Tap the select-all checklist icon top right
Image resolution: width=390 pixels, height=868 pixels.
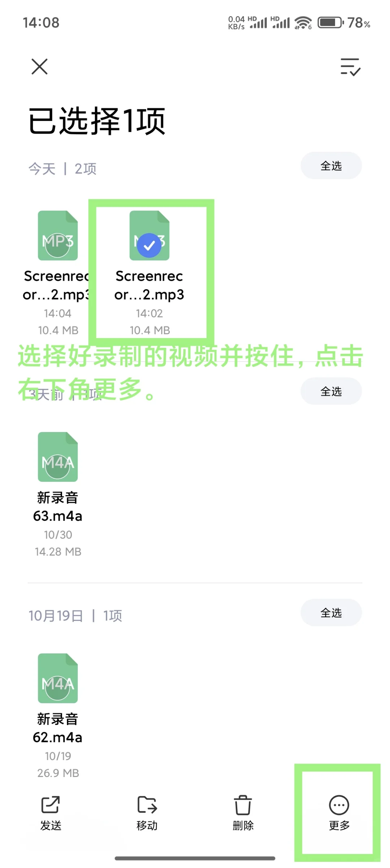350,67
